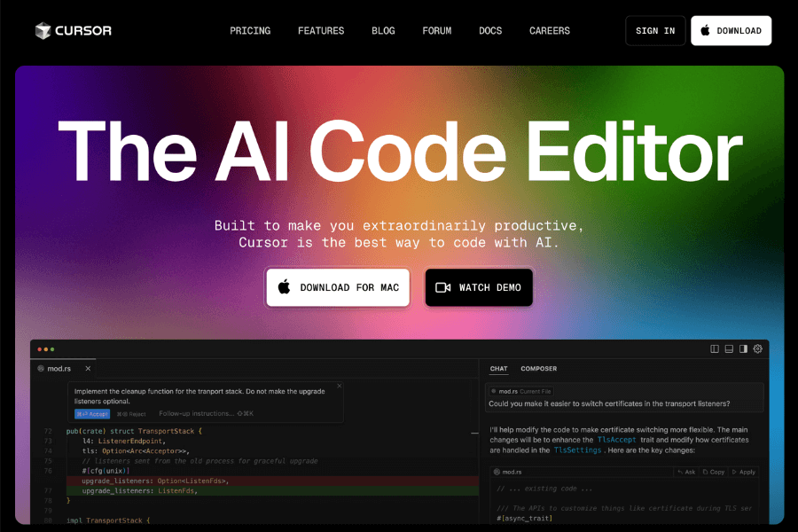Screen dimensions: 798x532
Task: Click line 'pub(crate) struct TransportStack'
Action: 134,431
